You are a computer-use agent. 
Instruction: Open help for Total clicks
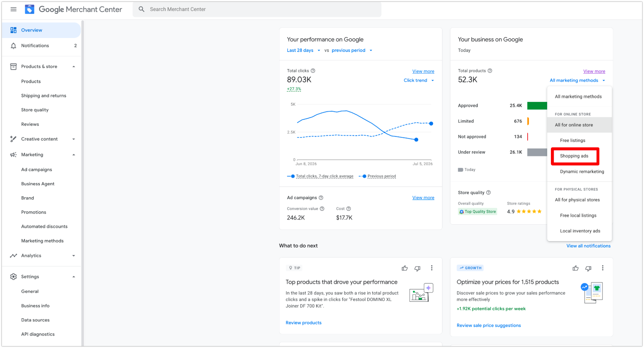313,71
